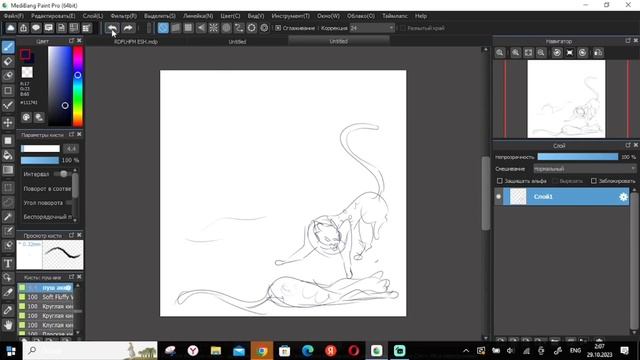Toggle the color box of the selected brush
Screen dimensions: 640x360
pyautogui.click(x=22, y=288)
